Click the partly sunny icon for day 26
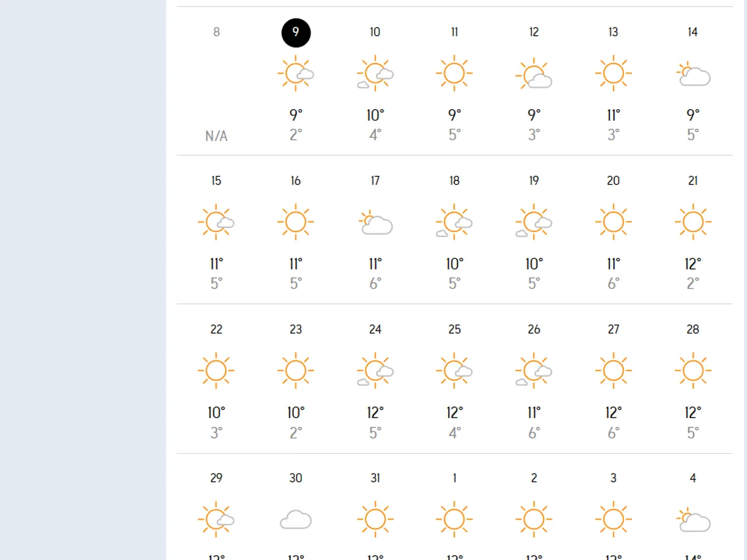The width and height of the screenshot is (747, 560). tap(534, 371)
